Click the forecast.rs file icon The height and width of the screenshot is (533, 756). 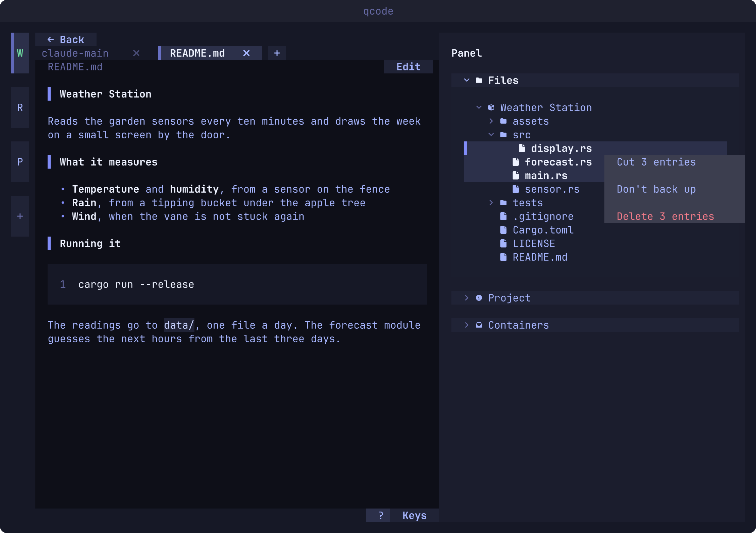point(516,162)
